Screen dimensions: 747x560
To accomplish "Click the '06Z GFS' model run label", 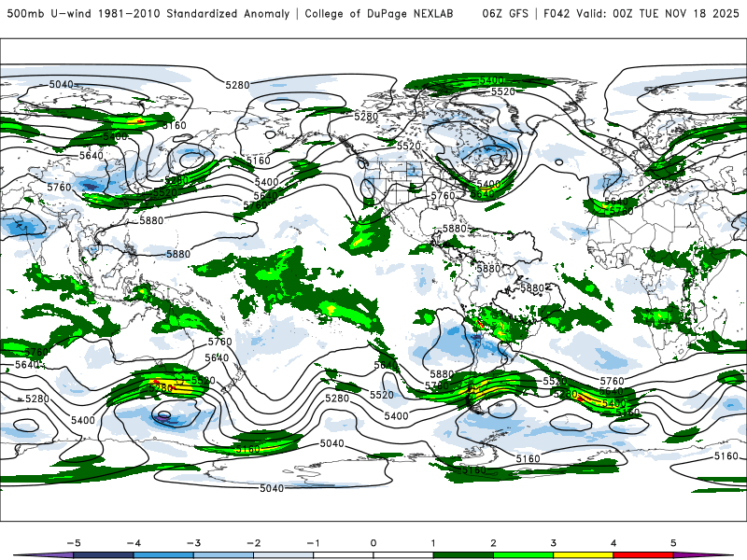I will (505, 13).
